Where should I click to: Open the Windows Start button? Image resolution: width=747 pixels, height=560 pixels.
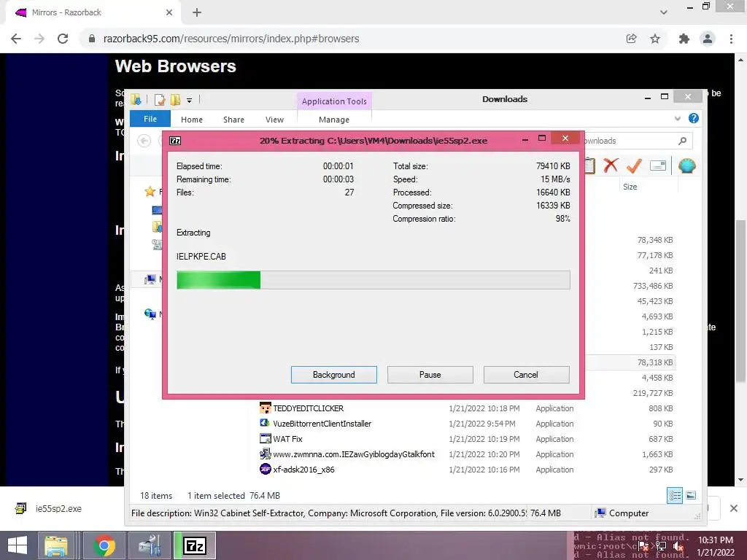[18, 545]
